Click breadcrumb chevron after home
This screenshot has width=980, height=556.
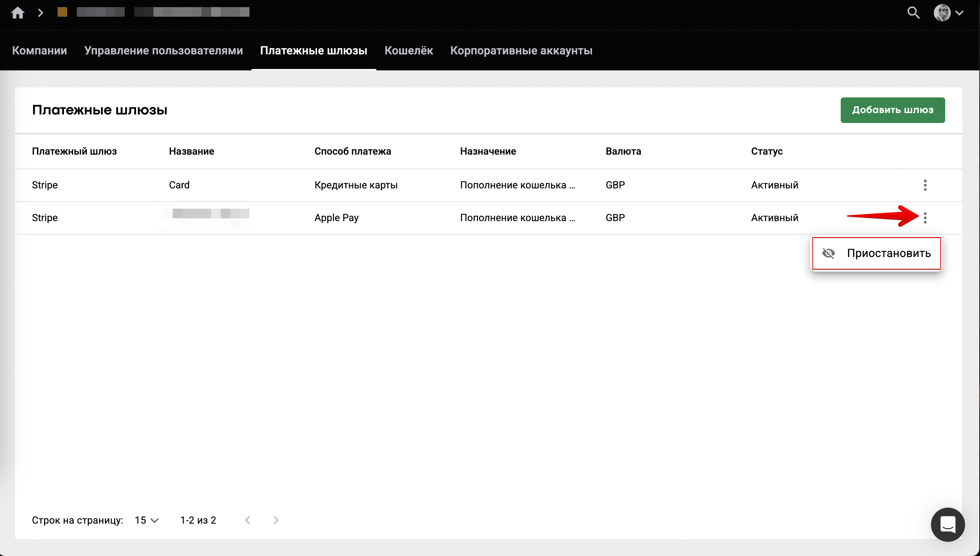pos(41,12)
